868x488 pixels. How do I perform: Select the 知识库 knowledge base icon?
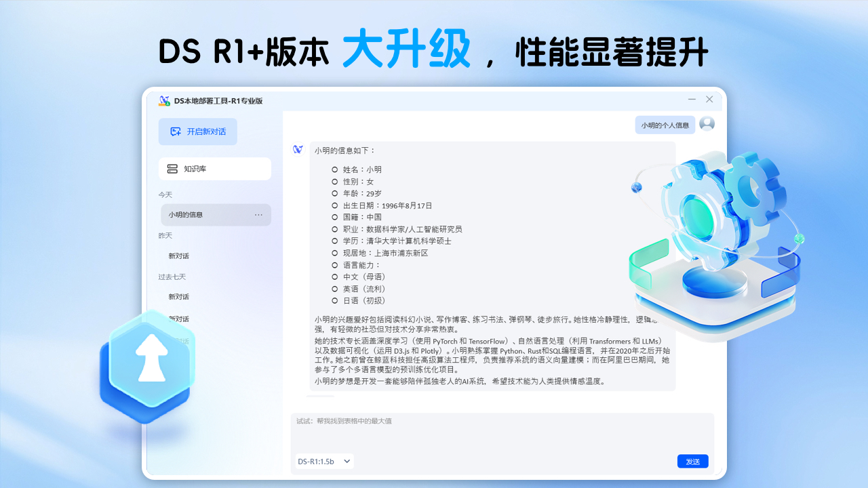point(174,169)
